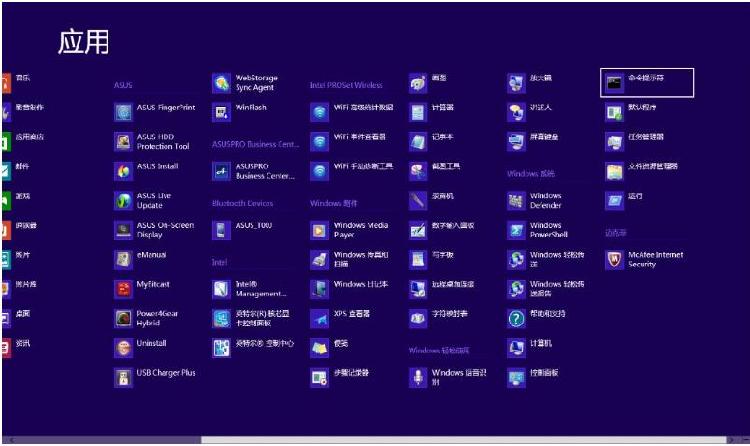Launch WebStorage Sync Agent
Image resolution: width=750 pixels, height=446 pixels.
[x=245, y=83]
